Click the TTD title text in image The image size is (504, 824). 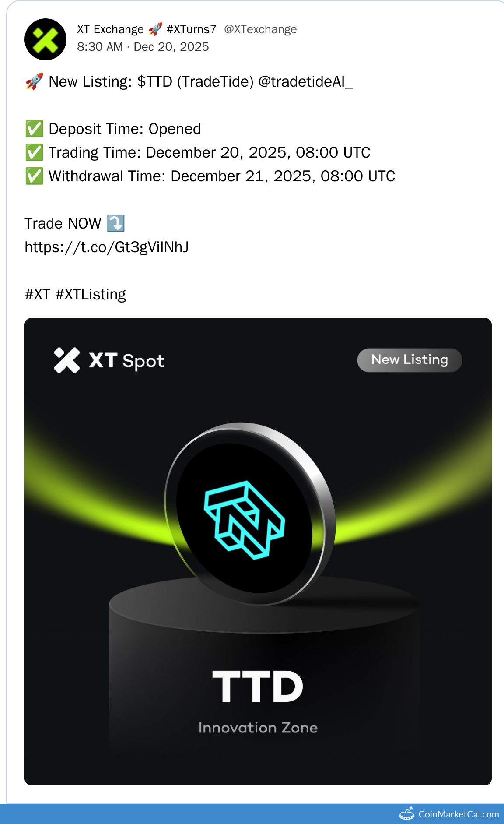(258, 687)
